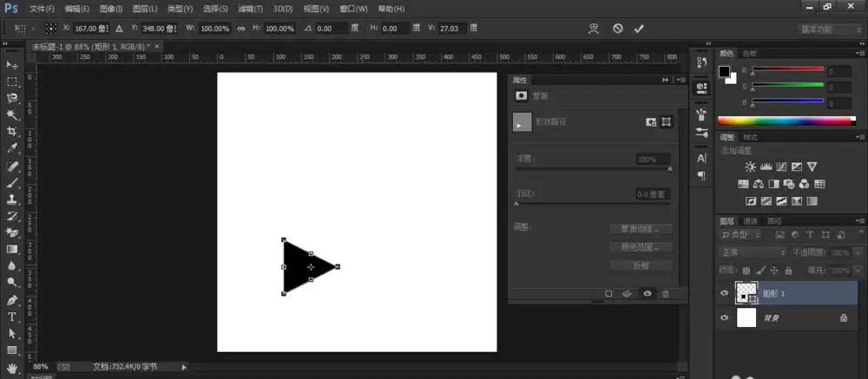Select the Rectangle shape tool
Image resolution: width=868 pixels, height=379 pixels.
[x=12, y=350]
